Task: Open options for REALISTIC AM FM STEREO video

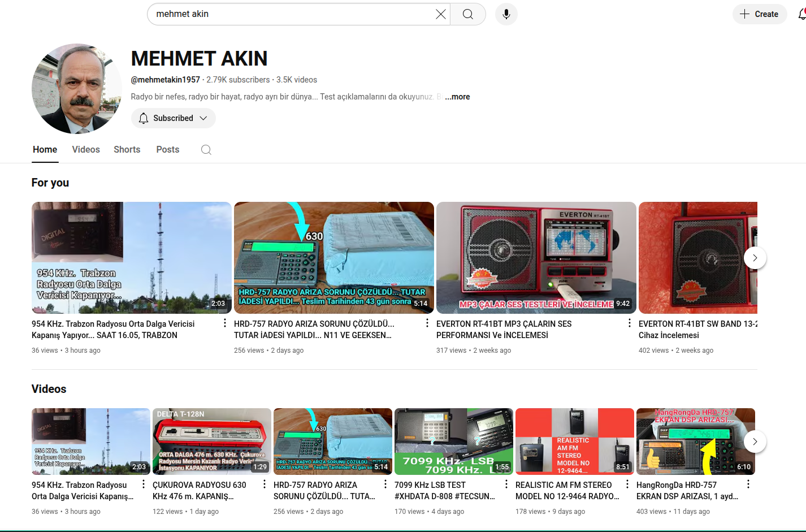Action: [x=627, y=484]
